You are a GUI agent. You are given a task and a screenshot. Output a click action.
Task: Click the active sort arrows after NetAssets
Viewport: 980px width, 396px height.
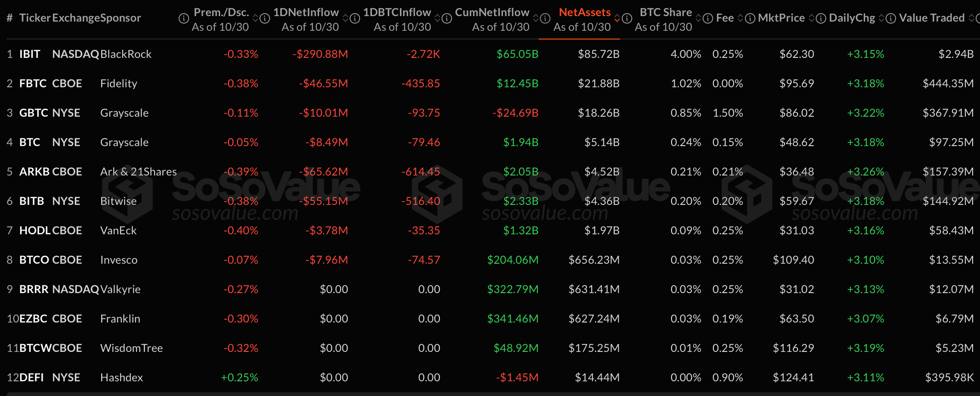click(617, 18)
